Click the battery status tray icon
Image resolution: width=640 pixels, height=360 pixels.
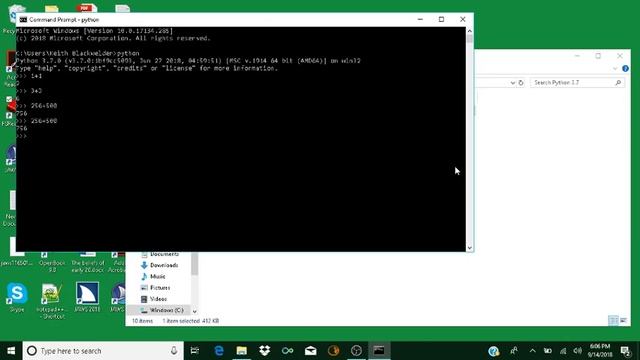(548, 351)
